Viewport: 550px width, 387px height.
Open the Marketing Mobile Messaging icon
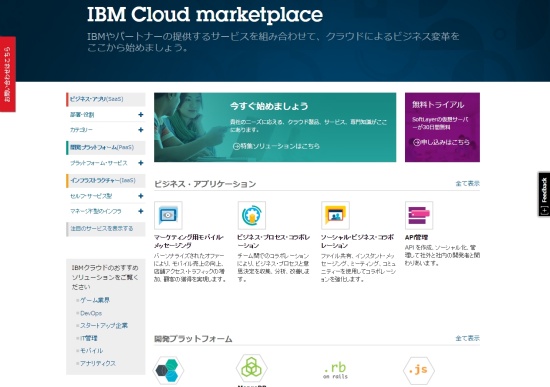tap(168, 215)
